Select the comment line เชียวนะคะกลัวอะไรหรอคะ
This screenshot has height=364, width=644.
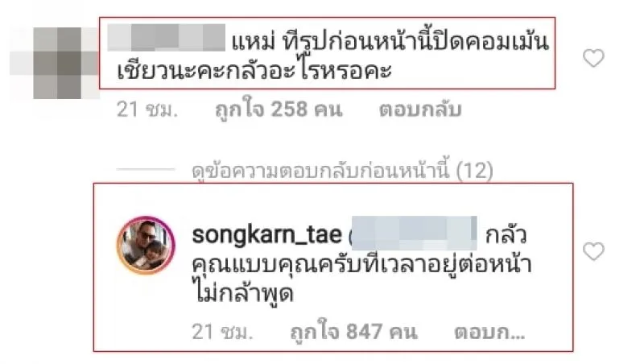coord(254,71)
